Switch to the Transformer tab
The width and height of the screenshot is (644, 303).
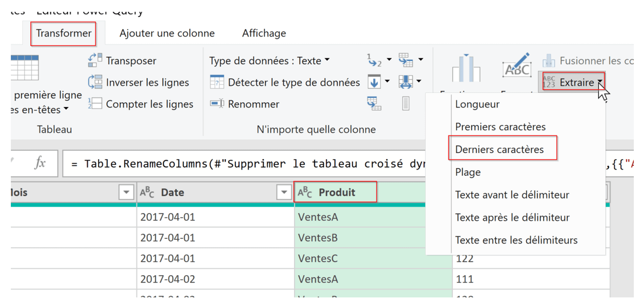(63, 33)
